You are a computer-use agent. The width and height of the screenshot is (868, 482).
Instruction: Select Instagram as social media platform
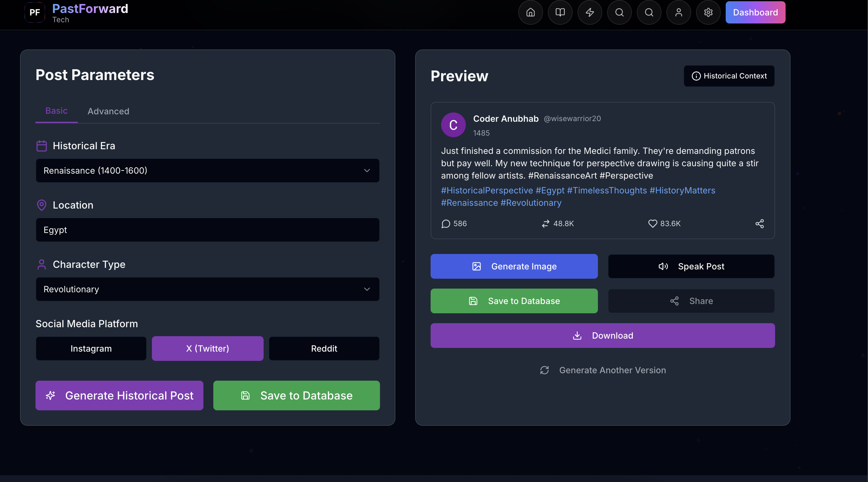click(91, 349)
